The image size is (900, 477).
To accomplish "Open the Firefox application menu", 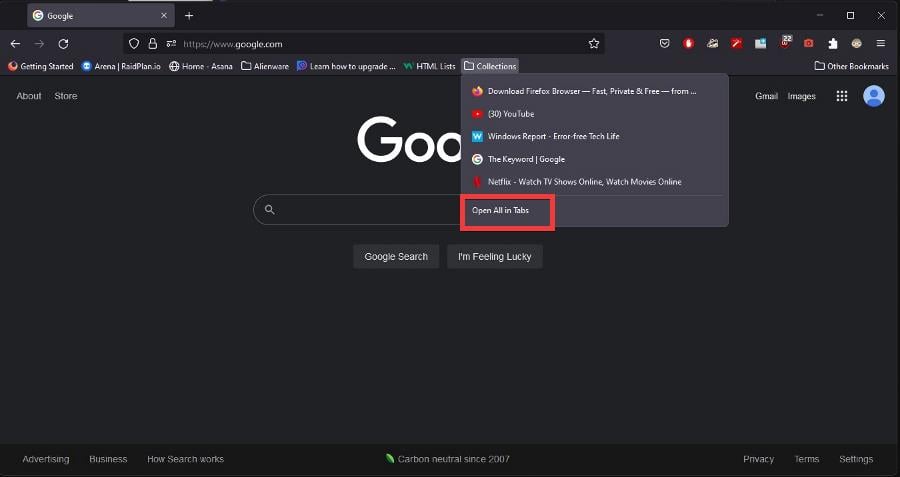I will (881, 44).
